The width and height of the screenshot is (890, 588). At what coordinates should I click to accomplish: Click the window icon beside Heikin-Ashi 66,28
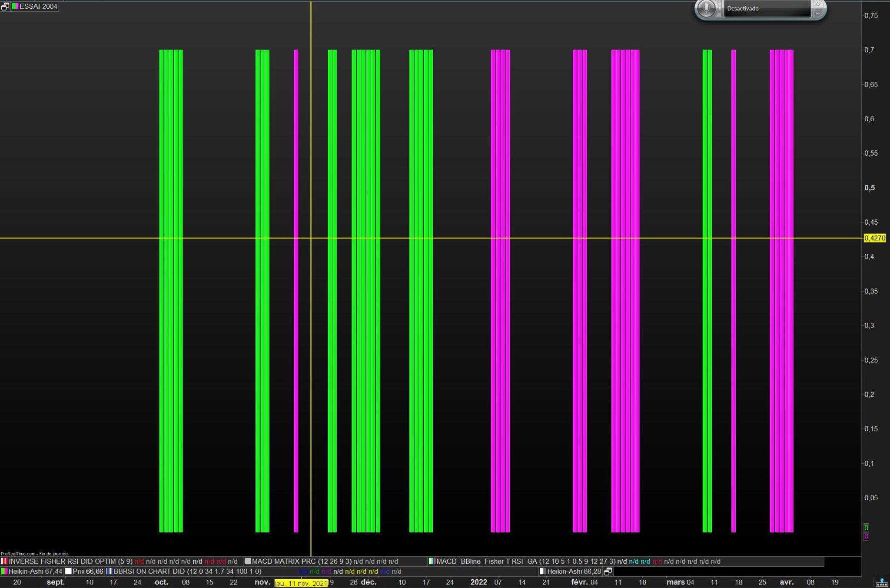click(608, 571)
